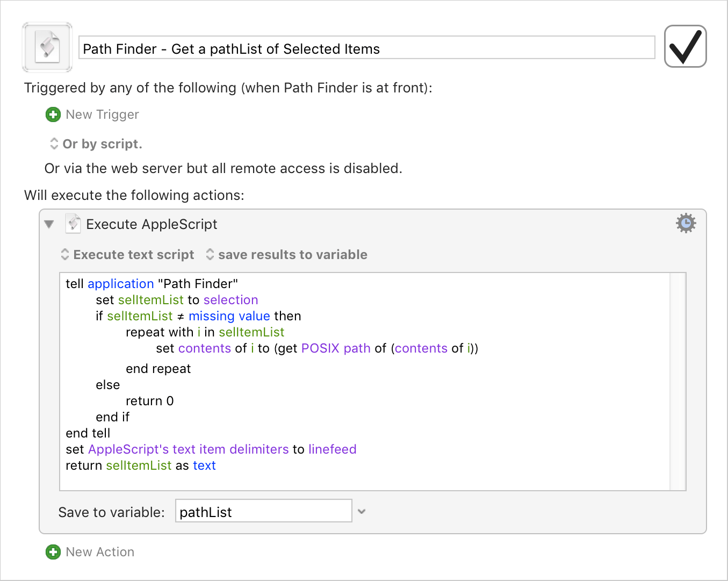Click the 'Or via the web server' text
The width and height of the screenshot is (728, 581).
coord(224,168)
